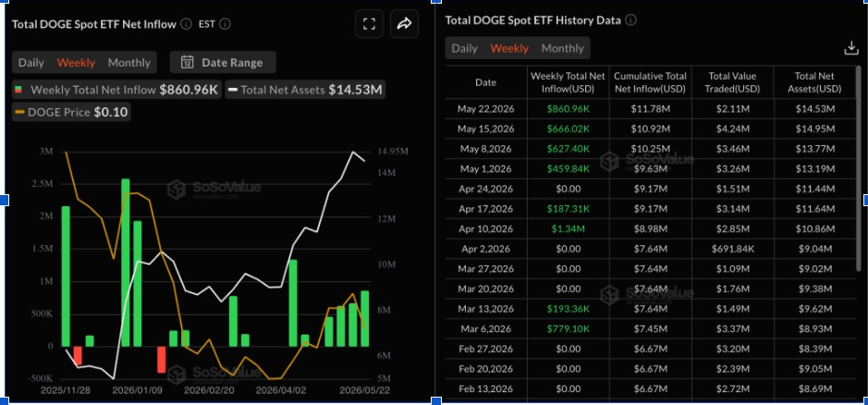
Task: Open the Date Range picker
Action: tap(223, 63)
